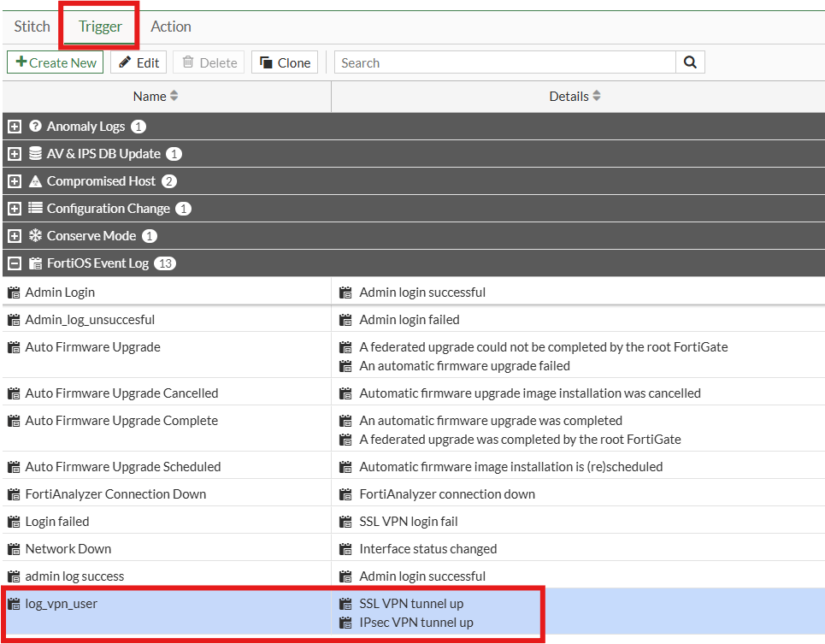Switch to the Action tab
825x644 pixels.
tap(170, 27)
